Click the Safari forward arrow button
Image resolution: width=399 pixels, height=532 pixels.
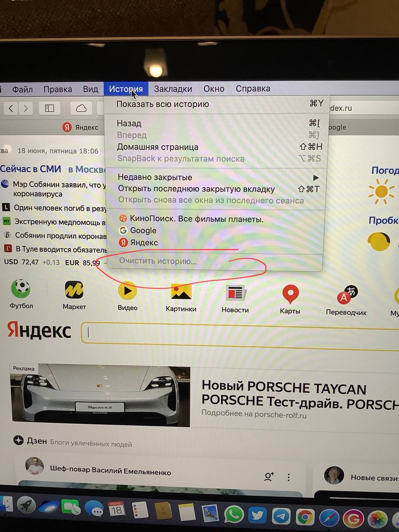pyautogui.click(x=26, y=108)
